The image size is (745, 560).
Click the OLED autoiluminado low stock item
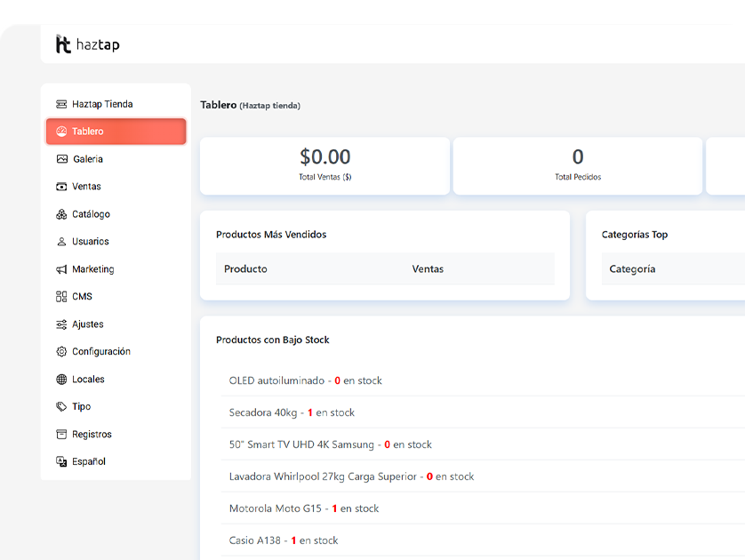tap(305, 380)
